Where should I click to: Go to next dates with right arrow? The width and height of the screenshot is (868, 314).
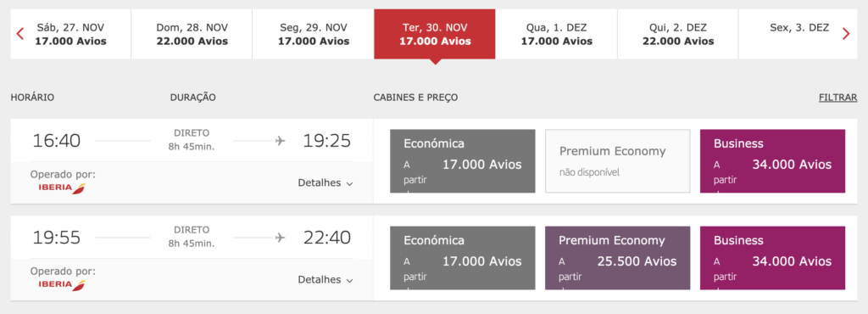(846, 34)
